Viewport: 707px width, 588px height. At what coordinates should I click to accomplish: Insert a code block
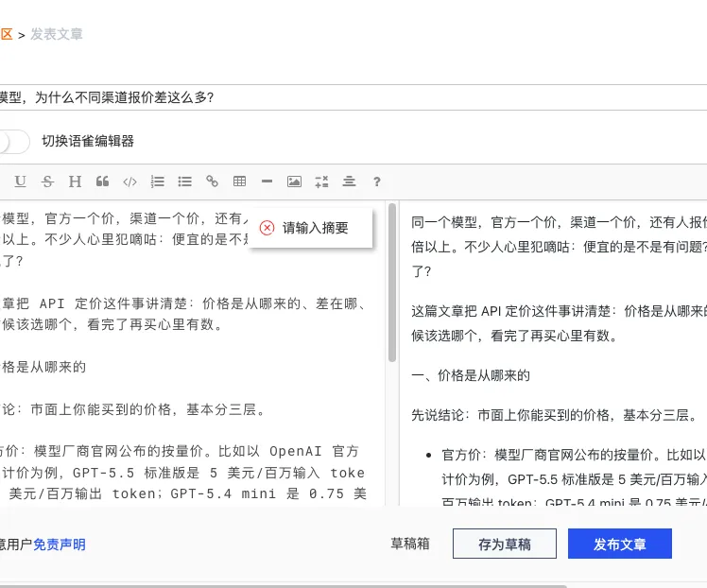129,182
